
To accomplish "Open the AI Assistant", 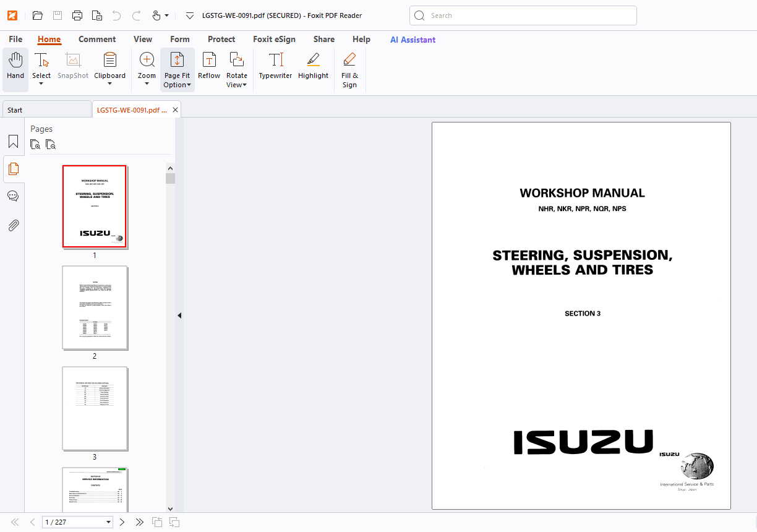I will 413,40.
